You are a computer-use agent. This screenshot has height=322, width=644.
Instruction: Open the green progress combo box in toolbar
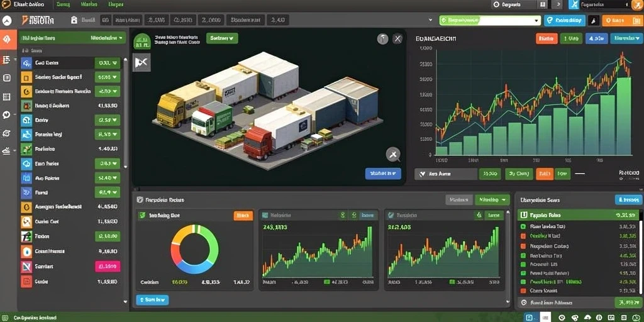pyautogui.click(x=489, y=20)
